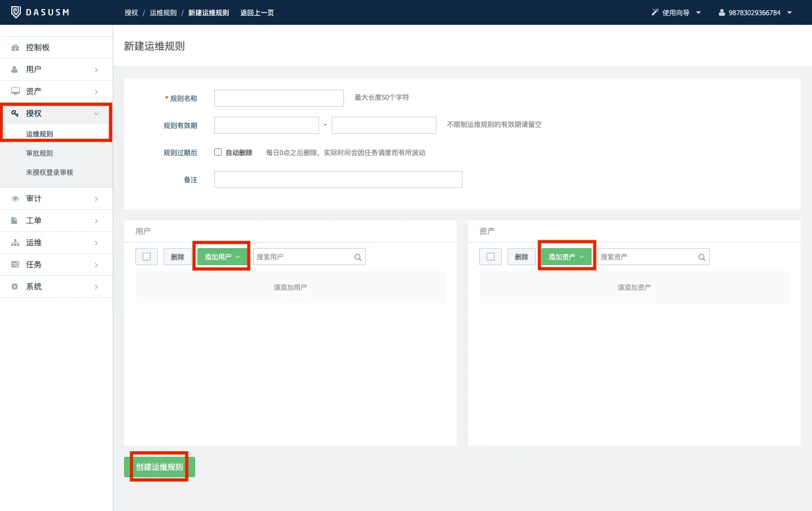Image resolution: width=812 pixels, height=511 pixels.
Task: Click the 规则名称 input field
Action: coord(279,98)
